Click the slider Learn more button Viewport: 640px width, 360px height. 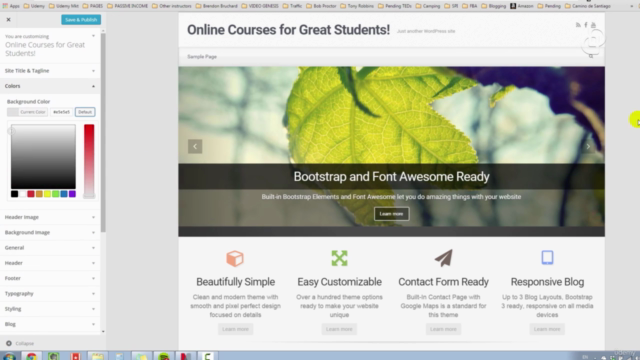(391, 214)
